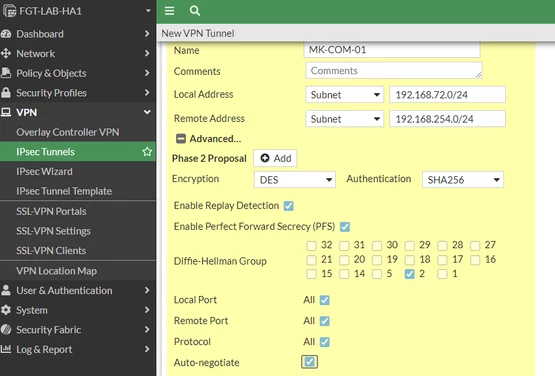Check Diffie-Hellman Group 14 box
555x376 pixels.
(x=344, y=274)
